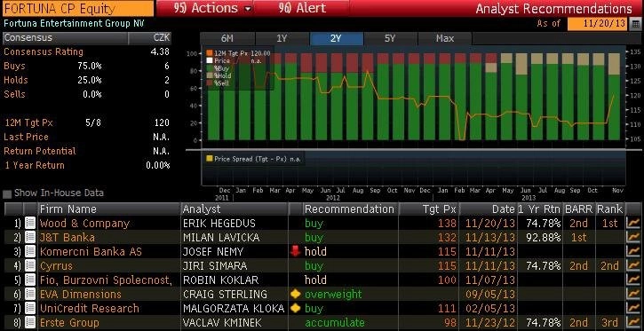Open Cyrrus firm link
Viewport: 644px width, 331px height.
coord(56,266)
